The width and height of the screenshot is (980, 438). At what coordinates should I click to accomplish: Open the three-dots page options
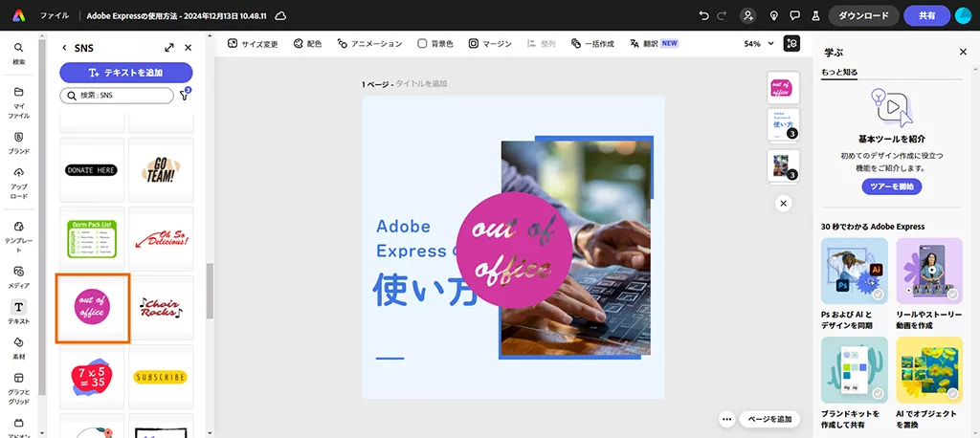(726, 419)
